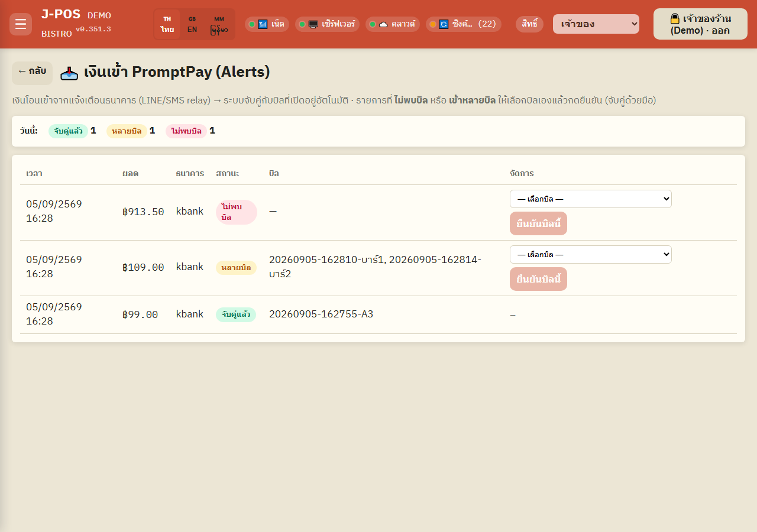The width and height of the screenshot is (757, 532).
Task: Open the เจ้าของ role dropdown
Action: click(x=596, y=24)
